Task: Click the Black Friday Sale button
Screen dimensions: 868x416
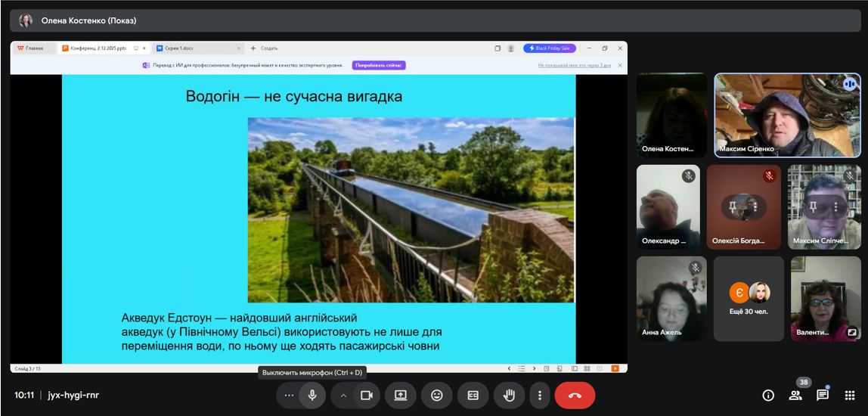Action: click(x=550, y=48)
